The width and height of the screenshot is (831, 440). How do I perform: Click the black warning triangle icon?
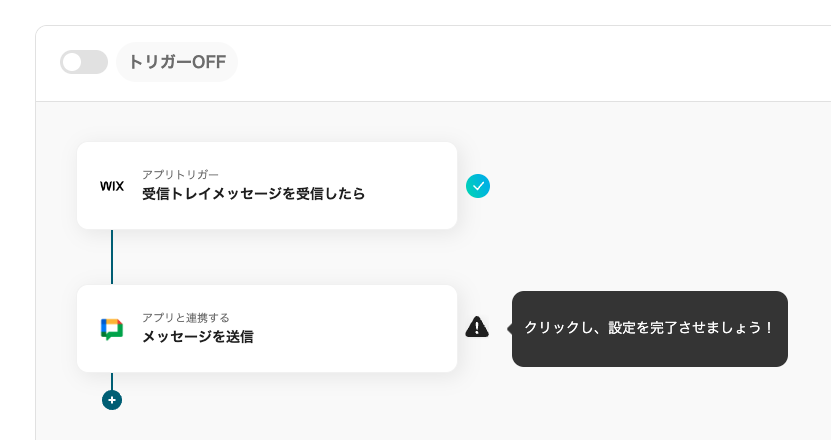(x=477, y=327)
